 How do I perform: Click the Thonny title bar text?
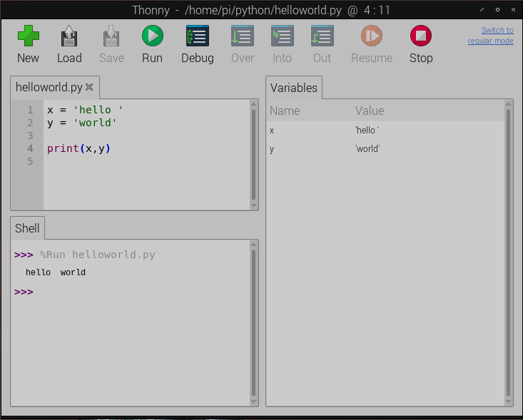pyautogui.click(x=261, y=10)
